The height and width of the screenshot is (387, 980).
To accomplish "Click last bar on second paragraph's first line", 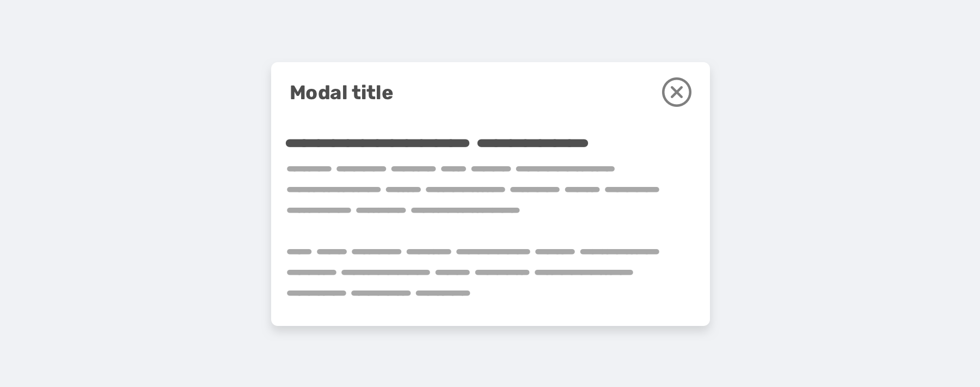I will (620, 252).
